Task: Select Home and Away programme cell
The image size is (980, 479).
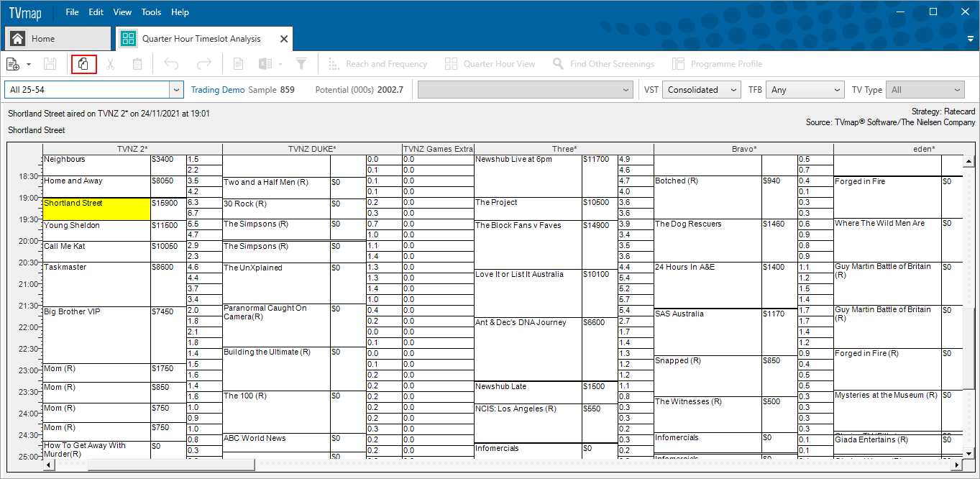Action: coord(96,186)
